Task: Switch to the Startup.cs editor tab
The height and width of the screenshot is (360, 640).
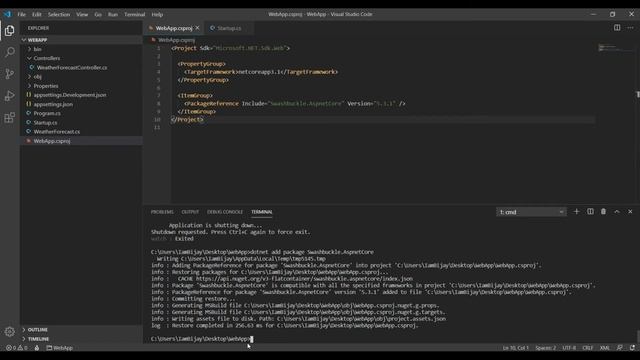Action: 229,28
